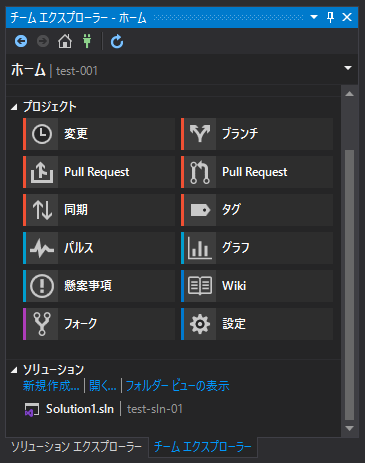Open the 変更 clock icon tile

(99, 134)
